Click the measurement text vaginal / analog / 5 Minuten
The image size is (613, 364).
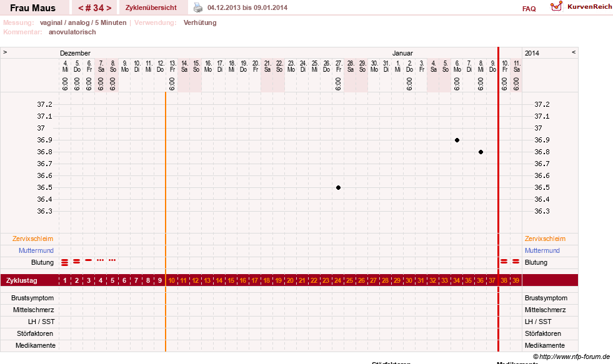click(x=83, y=22)
